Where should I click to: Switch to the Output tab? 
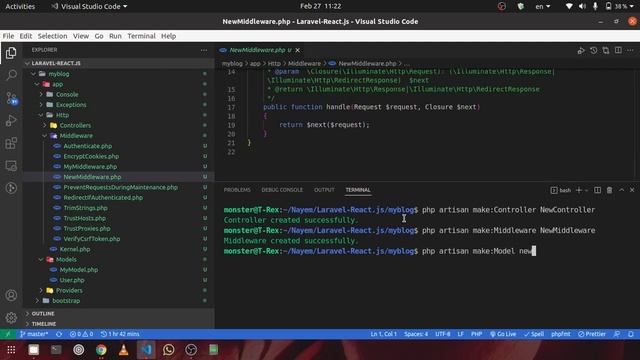point(324,190)
